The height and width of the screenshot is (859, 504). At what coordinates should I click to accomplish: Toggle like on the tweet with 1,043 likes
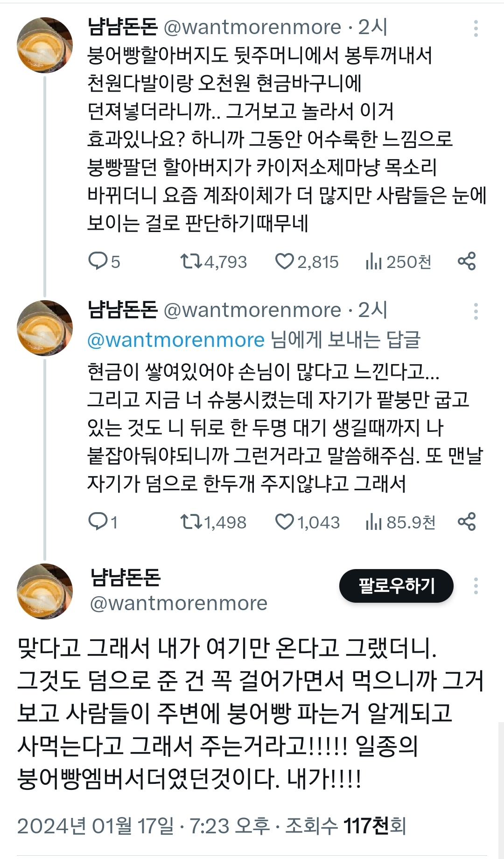(x=285, y=523)
